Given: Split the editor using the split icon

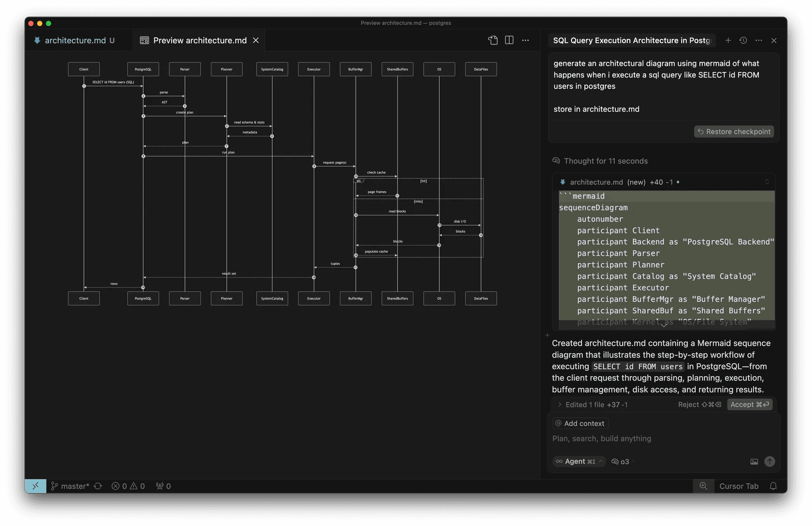Looking at the screenshot, I should [x=509, y=40].
